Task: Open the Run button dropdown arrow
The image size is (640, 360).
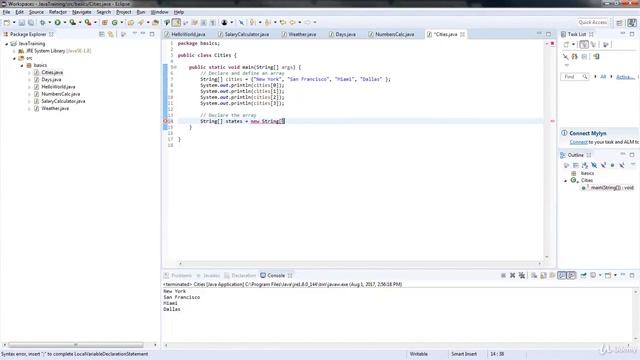Action: click(x=65, y=22)
